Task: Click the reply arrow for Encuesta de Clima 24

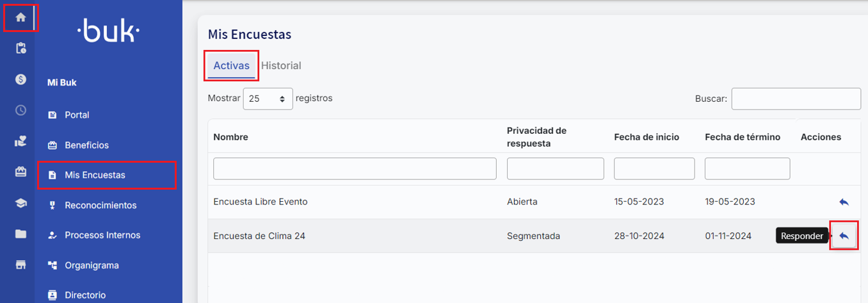Action: (x=844, y=236)
